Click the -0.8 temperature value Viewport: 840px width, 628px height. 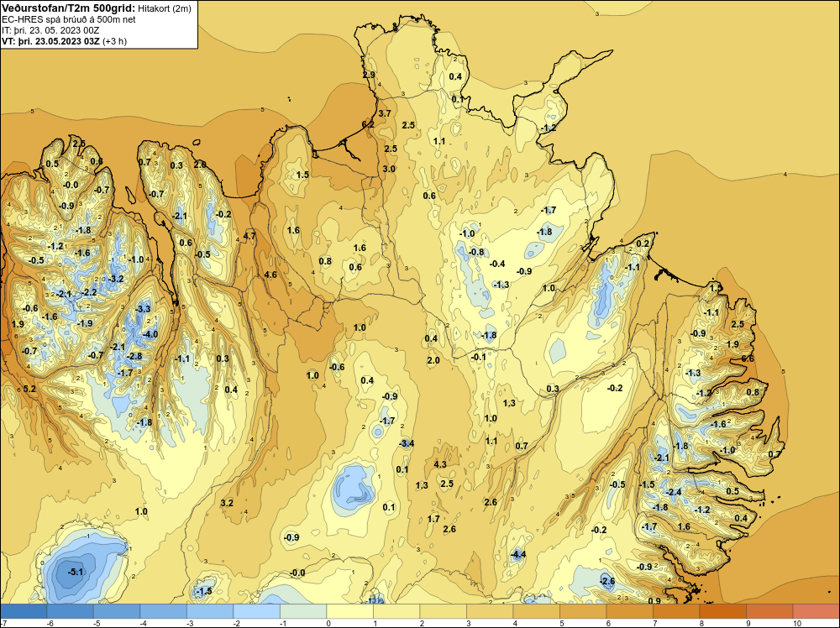[x=476, y=252]
